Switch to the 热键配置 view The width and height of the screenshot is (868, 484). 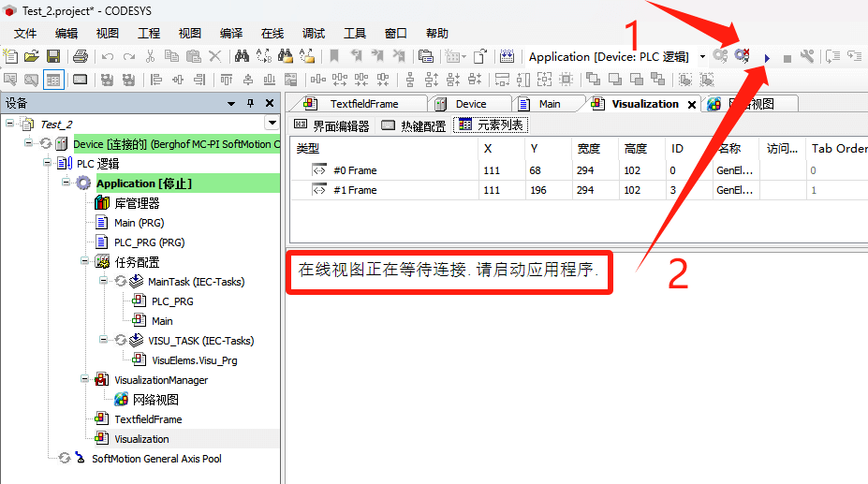(x=414, y=125)
